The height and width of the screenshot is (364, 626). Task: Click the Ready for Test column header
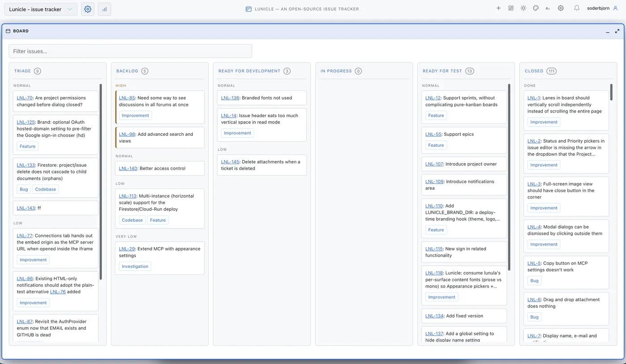442,71
